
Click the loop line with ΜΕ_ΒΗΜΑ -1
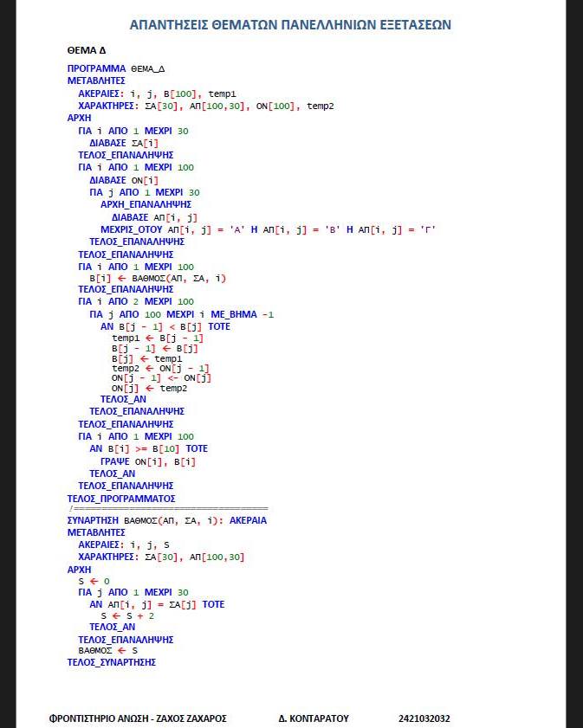point(181,314)
